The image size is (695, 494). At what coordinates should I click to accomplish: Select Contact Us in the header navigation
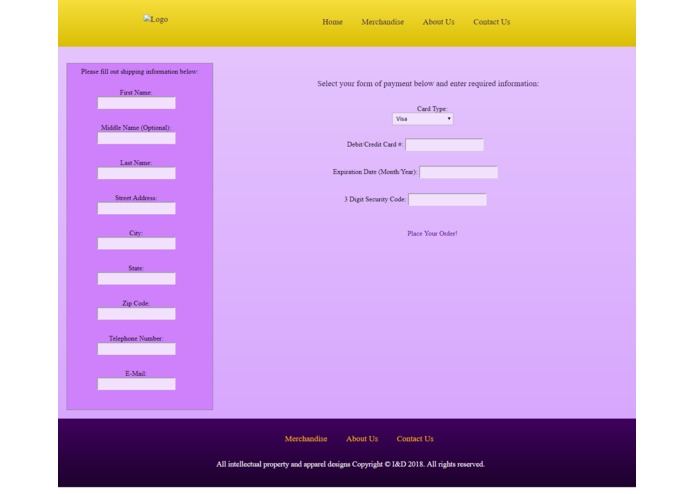(x=492, y=22)
